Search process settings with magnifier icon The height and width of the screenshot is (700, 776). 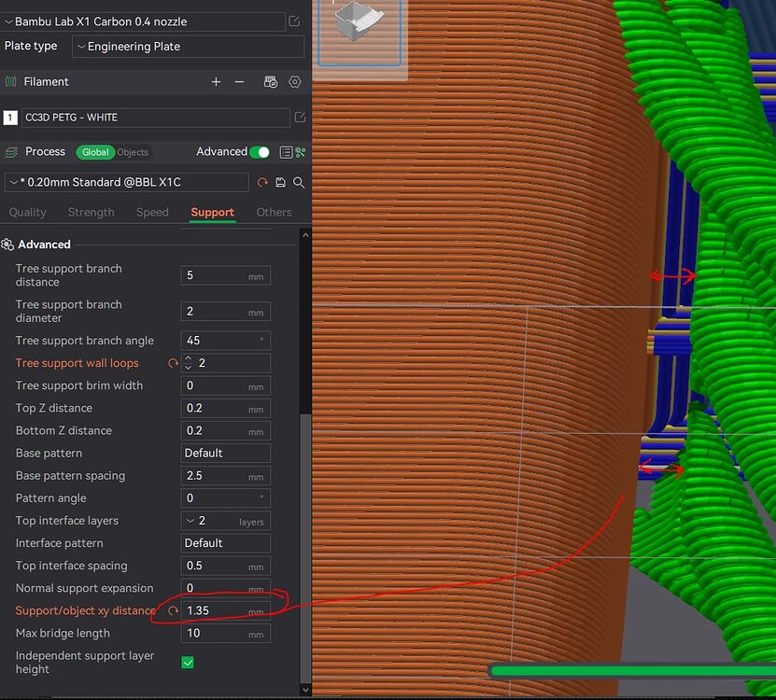[x=299, y=183]
